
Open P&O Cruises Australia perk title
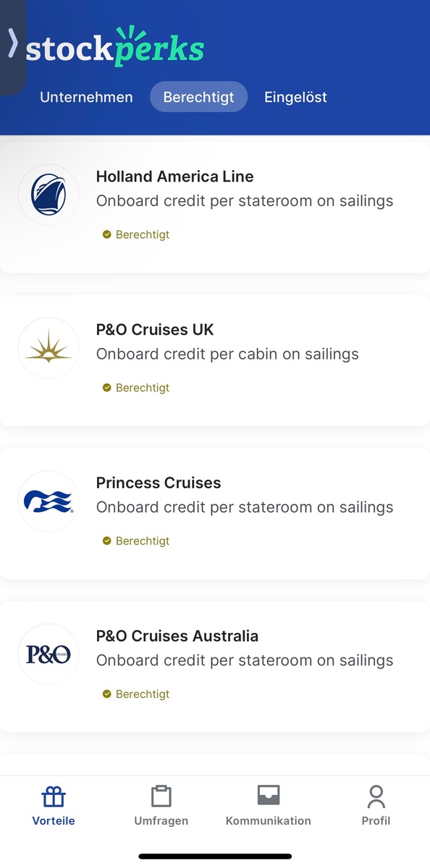(177, 637)
